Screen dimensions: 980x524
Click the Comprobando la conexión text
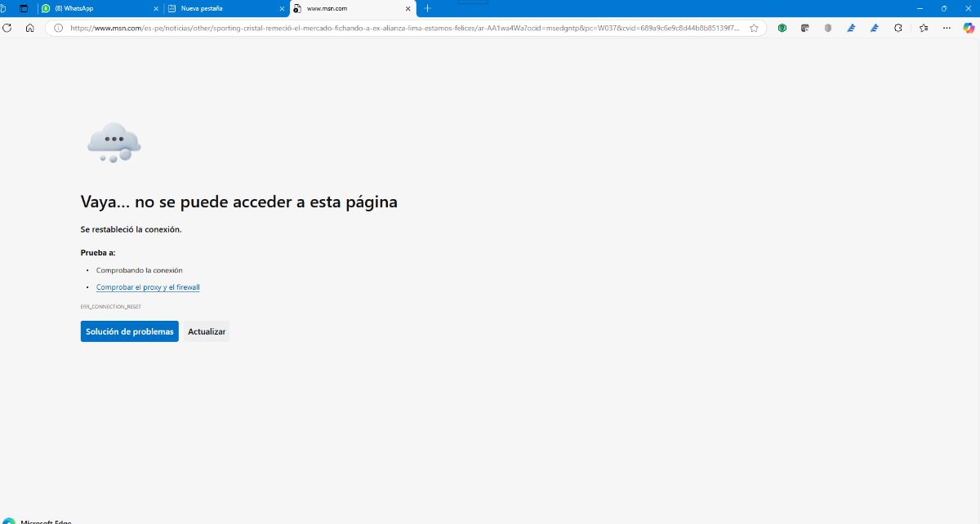click(140, 270)
